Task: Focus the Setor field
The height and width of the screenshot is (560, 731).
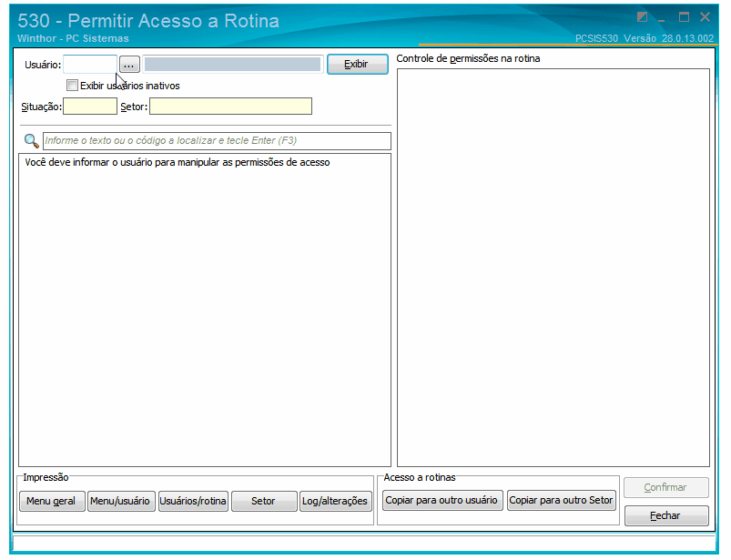Action: pyautogui.click(x=230, y=107)
